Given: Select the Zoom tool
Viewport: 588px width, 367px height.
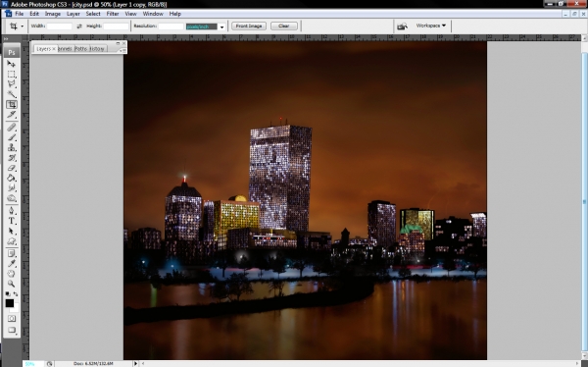Looking at the screenshot, I should [x=12, y=284].
